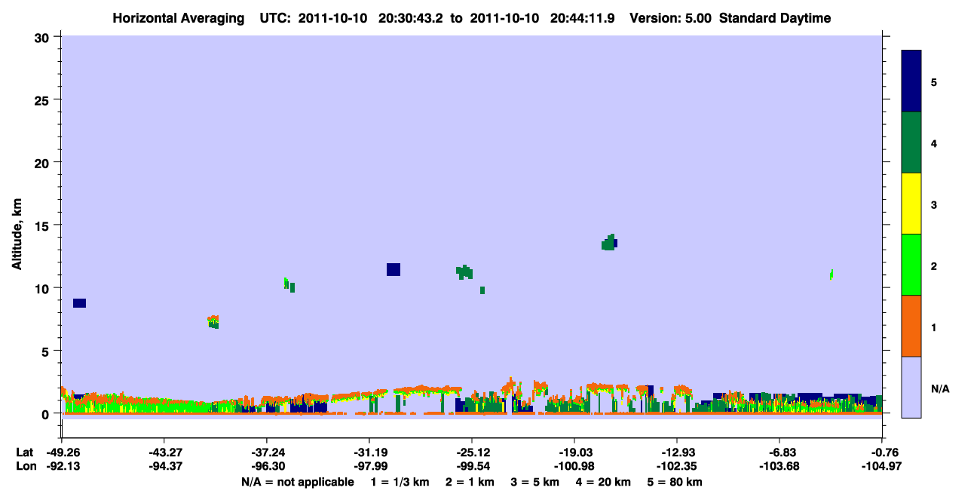Click the 'Lat' row label

click(x=24, y=452)
